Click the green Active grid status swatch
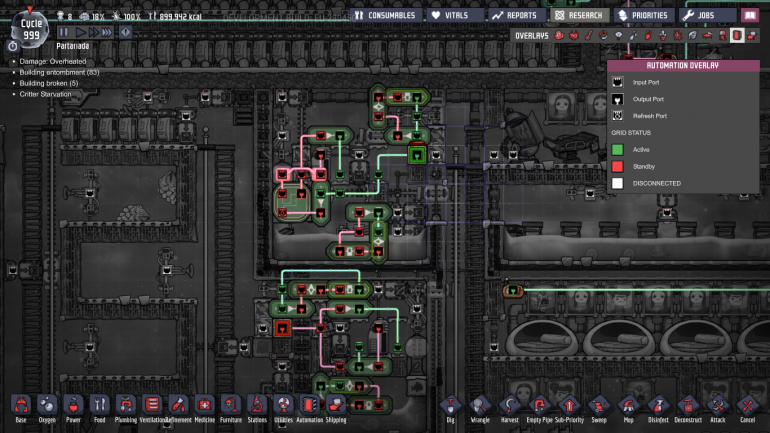Viewport: 770px width, 433px height. (617, 149)
